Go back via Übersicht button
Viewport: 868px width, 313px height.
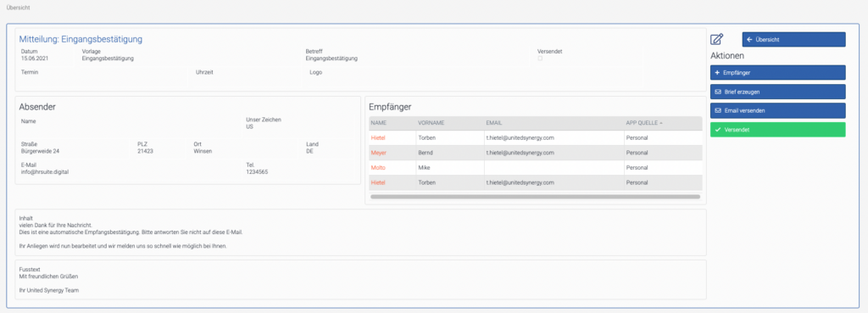click(793, 39)
